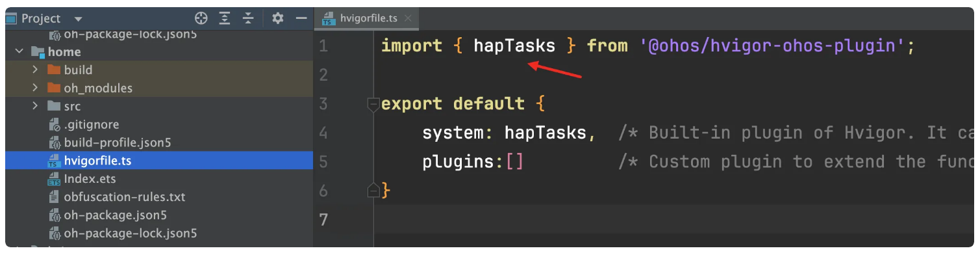The width and height of the screenshot is (980, 257).
Task: Click the TS icon on the editor tab
Action: coord(329,19)
